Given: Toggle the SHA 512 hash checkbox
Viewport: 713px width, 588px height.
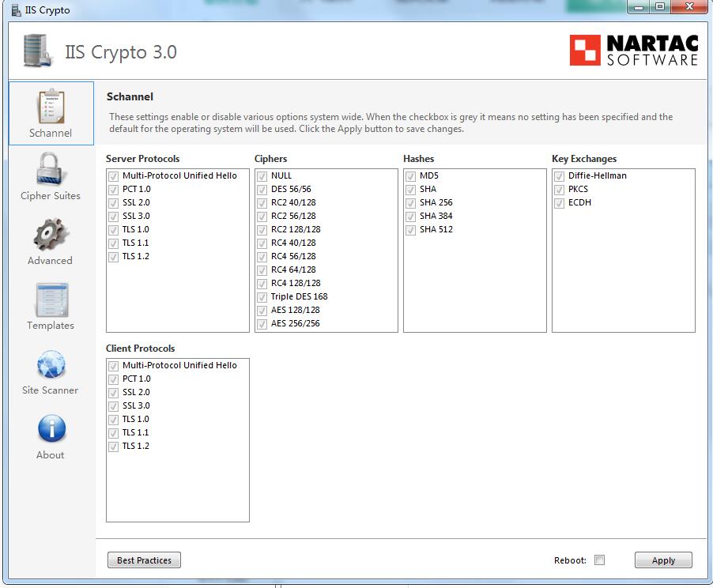Looking at the screenshot, I should point(409,229).
